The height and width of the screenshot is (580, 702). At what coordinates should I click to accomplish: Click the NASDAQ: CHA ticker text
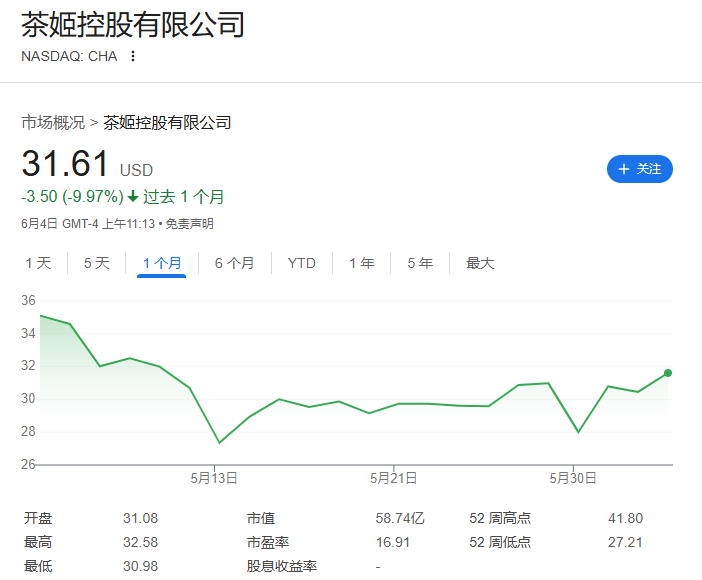click(x=69, y=56)
